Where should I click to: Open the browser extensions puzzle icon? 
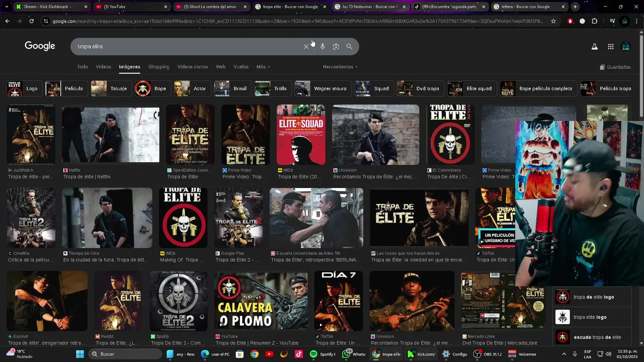coord(594,21)
